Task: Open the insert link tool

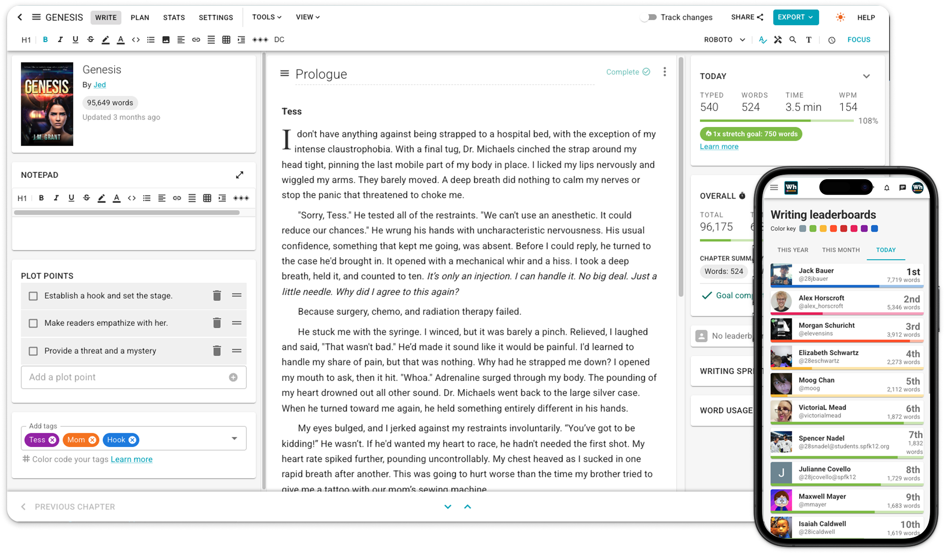Action: click(196, 39)
